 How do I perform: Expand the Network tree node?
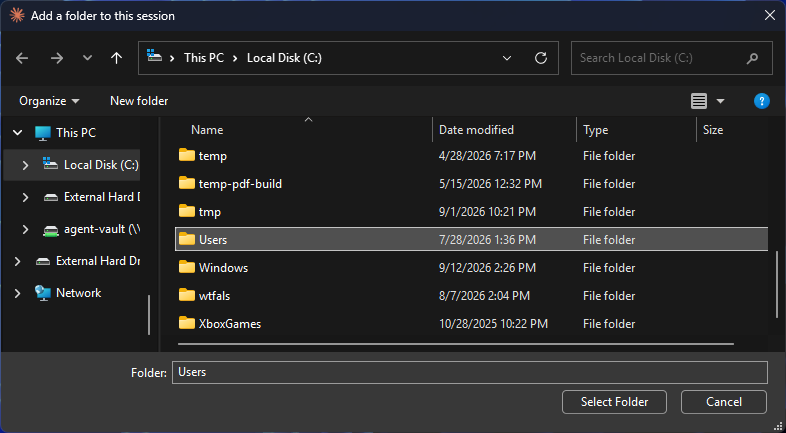pos(18,294)
